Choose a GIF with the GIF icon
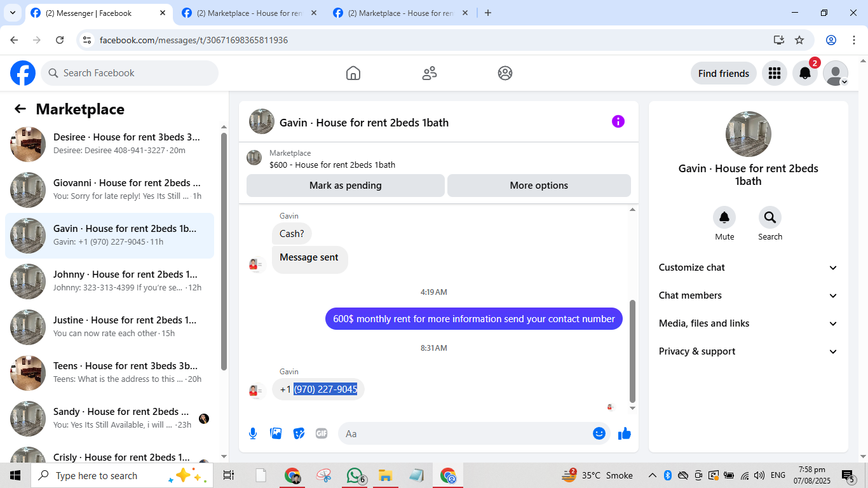The width and height of the screenshot is (868, 488). tap(322, 433)
